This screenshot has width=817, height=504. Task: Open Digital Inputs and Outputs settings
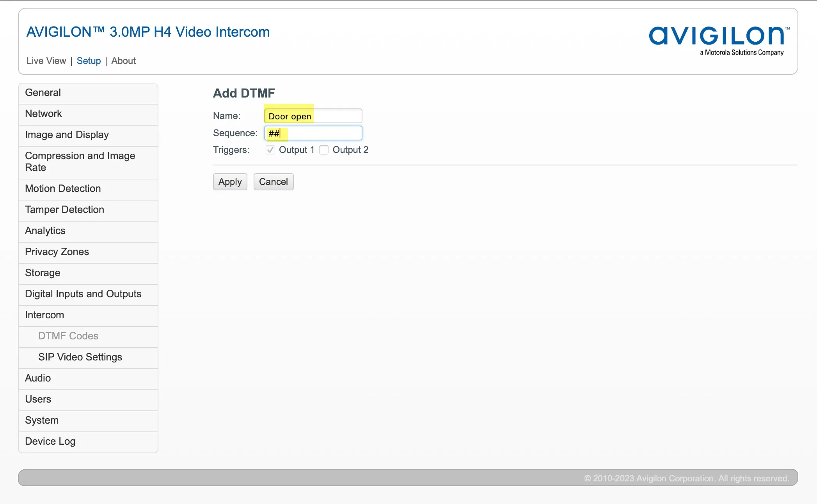[x=88, y=294]
